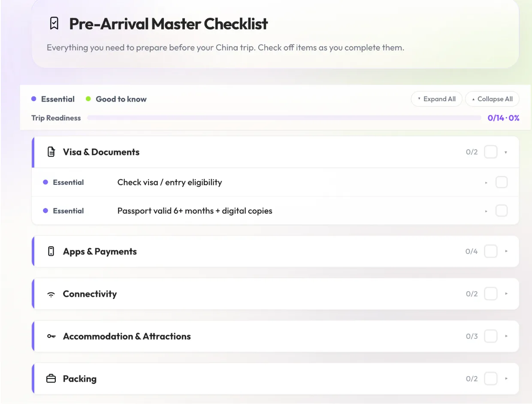Screen dimensions: 532x404
Task: Click the green Good to know legend dot
Action: pyautogui.click(x=88, y=99)
